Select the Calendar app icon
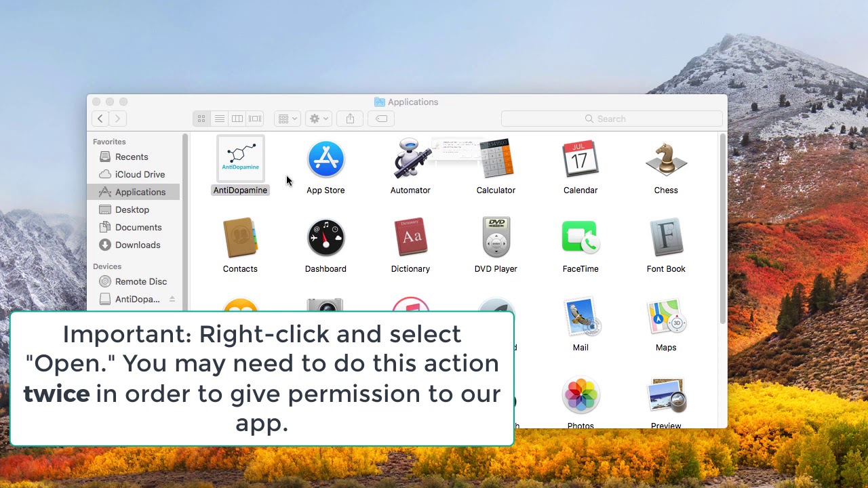Viewport: 868px width, 488px height. 580,159
